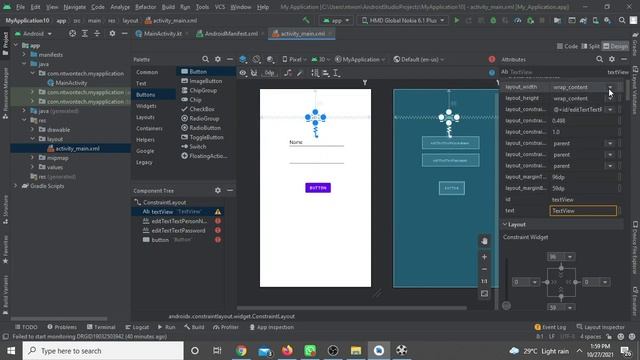Click the error icon next to editTextTextPassword
This screenshot has width=640, height=360.
point(218,230)
